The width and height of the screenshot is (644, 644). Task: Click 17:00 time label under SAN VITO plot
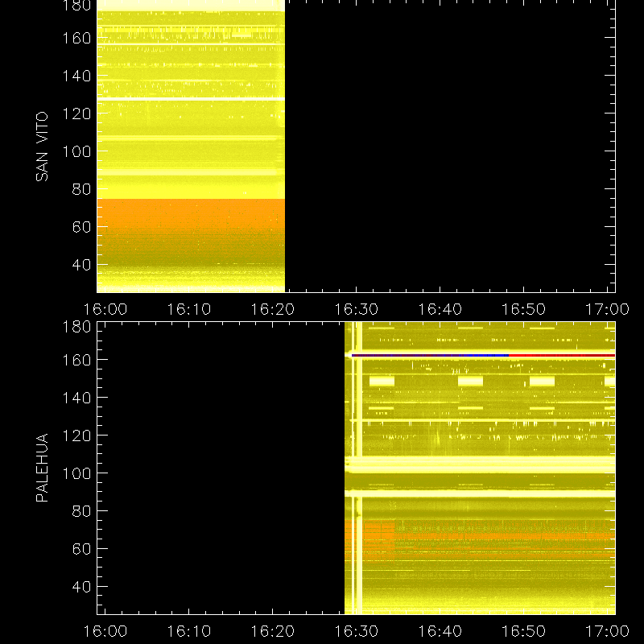[x=607, y=309]
